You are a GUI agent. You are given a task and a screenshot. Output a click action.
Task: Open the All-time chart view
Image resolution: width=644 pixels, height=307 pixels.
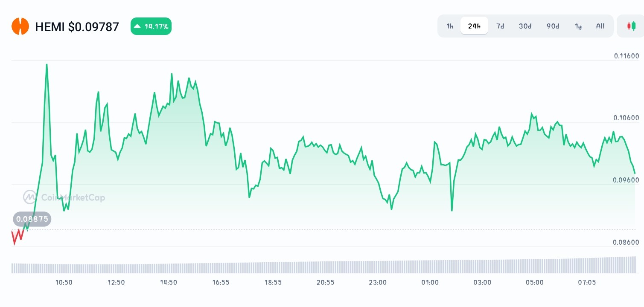[600, 26]
